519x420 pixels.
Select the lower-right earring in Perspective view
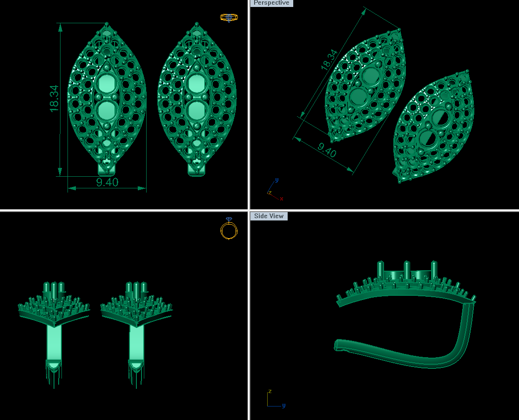(434, 127)
